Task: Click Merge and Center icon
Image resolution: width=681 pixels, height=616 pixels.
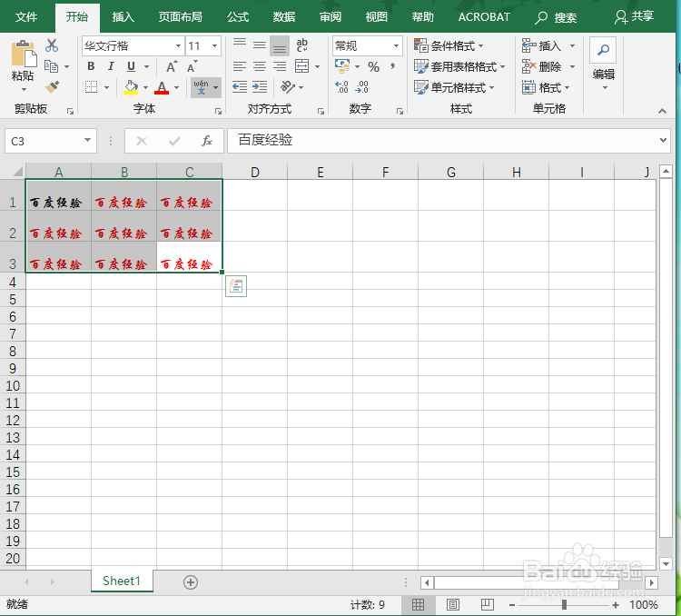Action: (301, 66)
